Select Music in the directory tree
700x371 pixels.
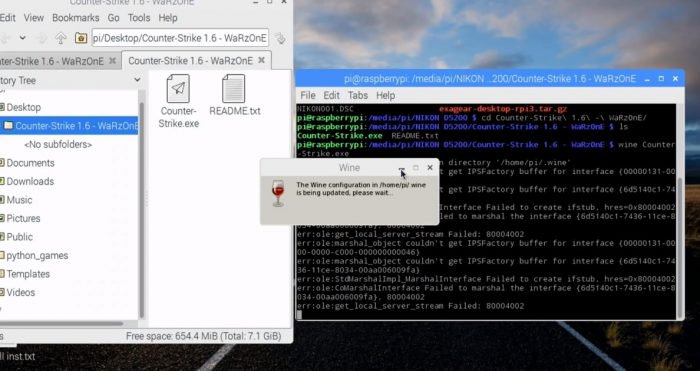pyautogui.click(x=19, y=200)
